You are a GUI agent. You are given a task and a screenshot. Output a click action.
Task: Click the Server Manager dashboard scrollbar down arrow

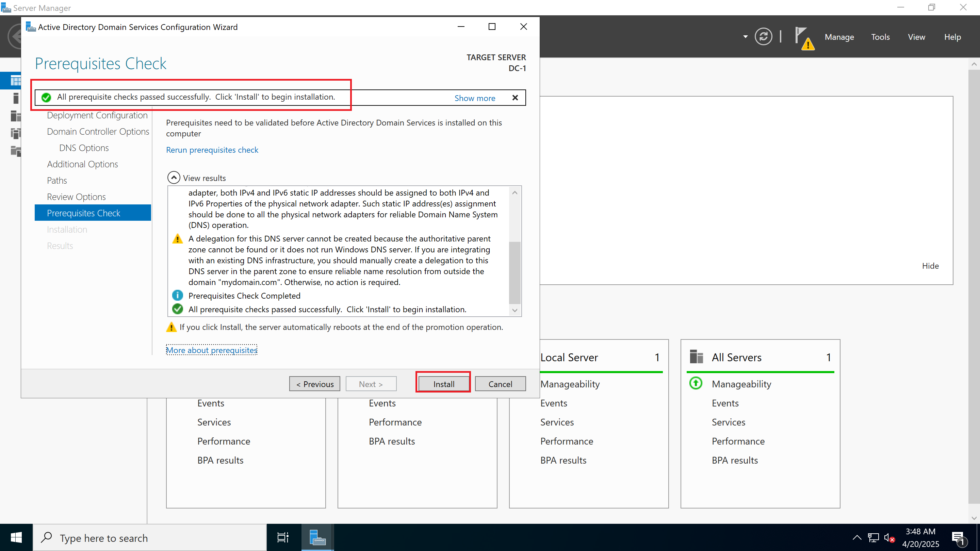click(x=974, y=518)
